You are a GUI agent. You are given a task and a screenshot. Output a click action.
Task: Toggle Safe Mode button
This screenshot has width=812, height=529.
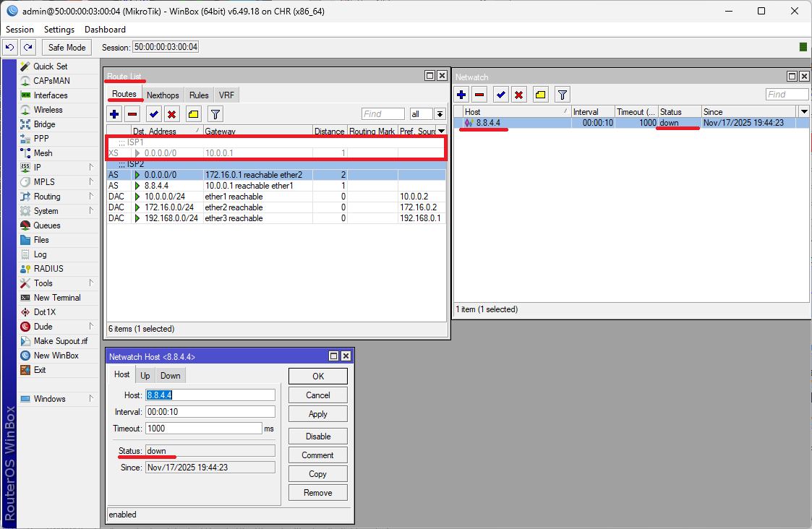click(67, 47)
